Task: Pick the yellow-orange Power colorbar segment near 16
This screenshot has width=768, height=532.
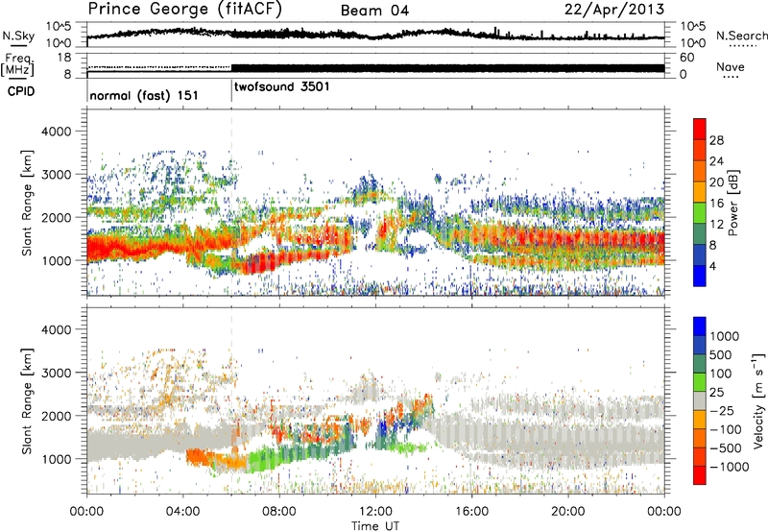Action: [700, 192]
